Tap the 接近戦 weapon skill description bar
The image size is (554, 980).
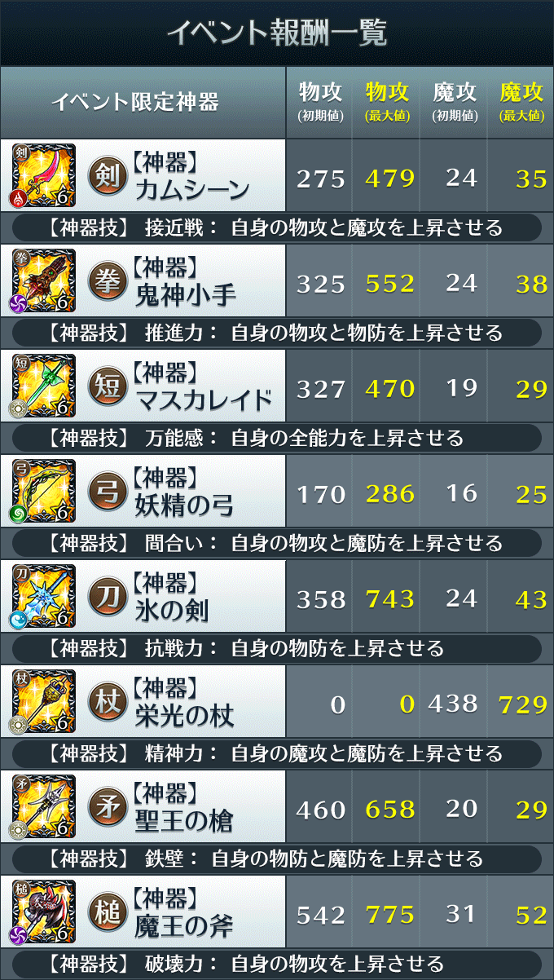[x=277, y=227]
